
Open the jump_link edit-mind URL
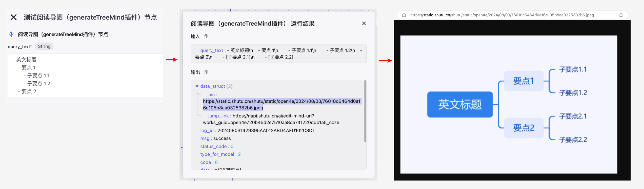click(x=271, y=119)
